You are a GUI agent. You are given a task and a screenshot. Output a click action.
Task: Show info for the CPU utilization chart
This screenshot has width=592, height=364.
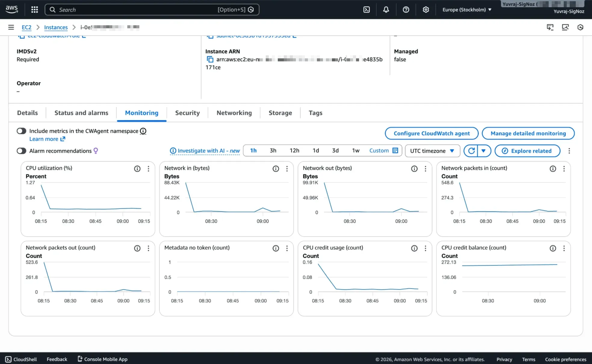[137, 169]
